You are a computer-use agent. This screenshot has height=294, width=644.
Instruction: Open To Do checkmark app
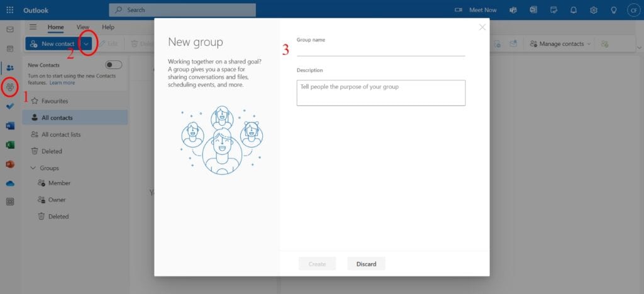pos(10,106)
